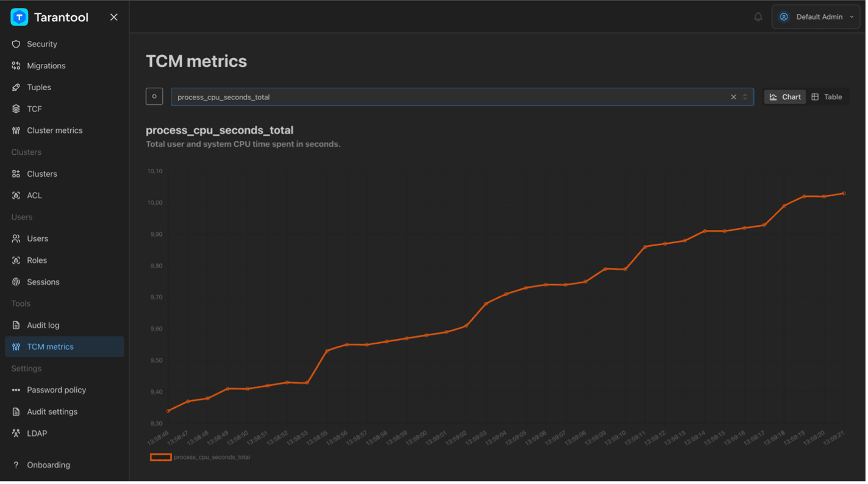The width and height of the screenshot is (868, 484).
Task: Click the 9,90 y-axis label
Action: click(157, 235)
